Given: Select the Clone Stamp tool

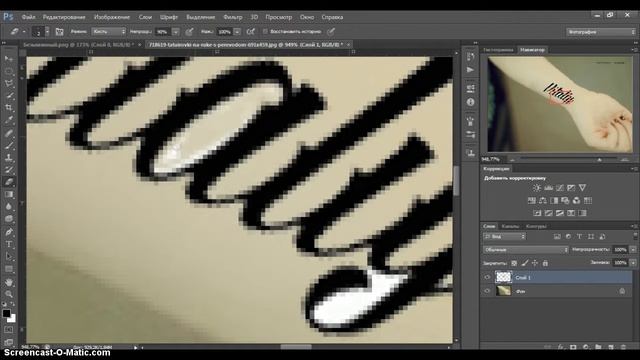Looking at the screenshot, I should pyautogui.click(x=9, y=157).
